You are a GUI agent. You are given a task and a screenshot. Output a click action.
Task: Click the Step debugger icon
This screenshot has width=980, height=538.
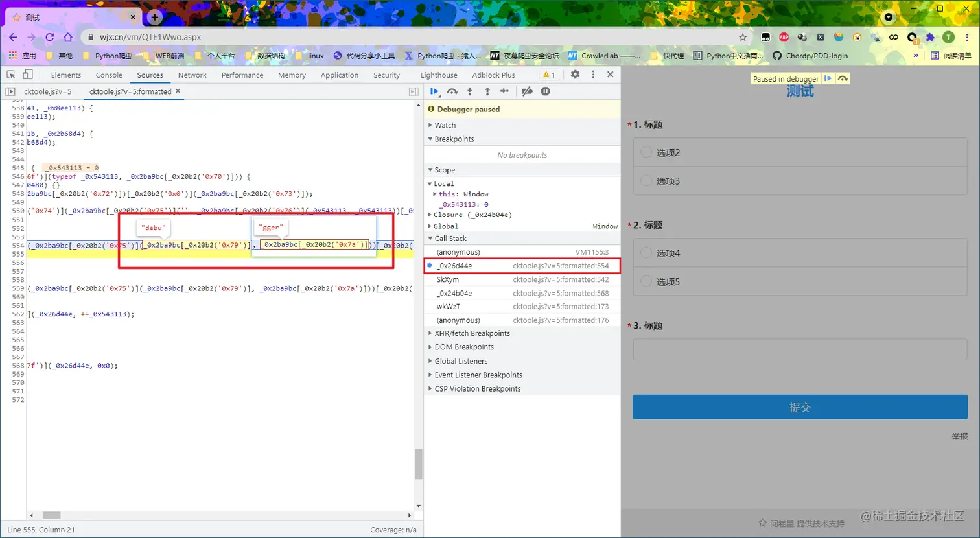504,91
